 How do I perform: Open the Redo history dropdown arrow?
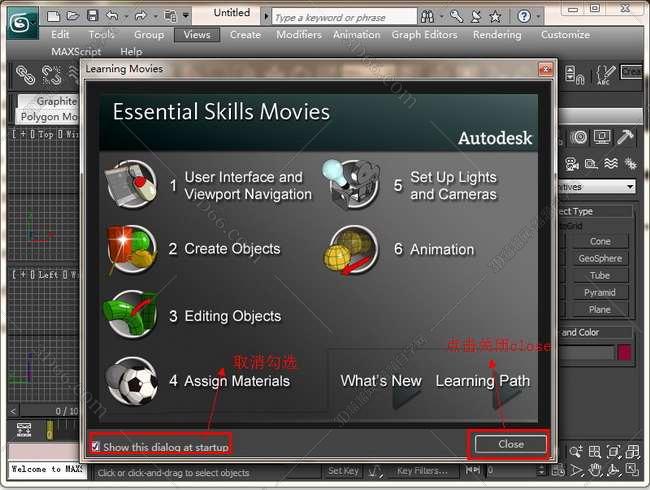coord(155,17)
